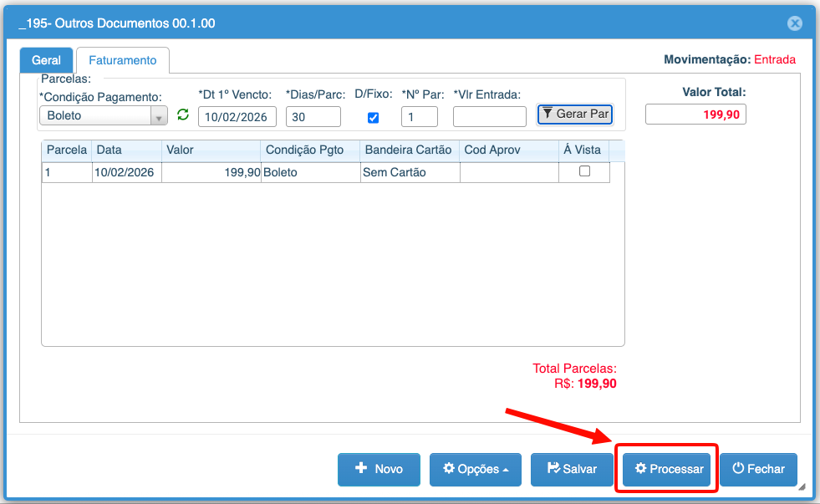Click the Nº Par input field

(x=419, y=116)
